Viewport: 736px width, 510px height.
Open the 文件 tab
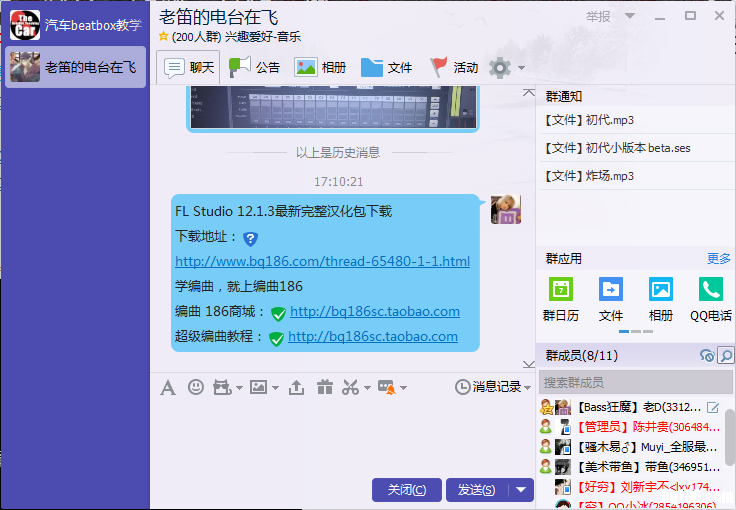click(x=386, y=67)
